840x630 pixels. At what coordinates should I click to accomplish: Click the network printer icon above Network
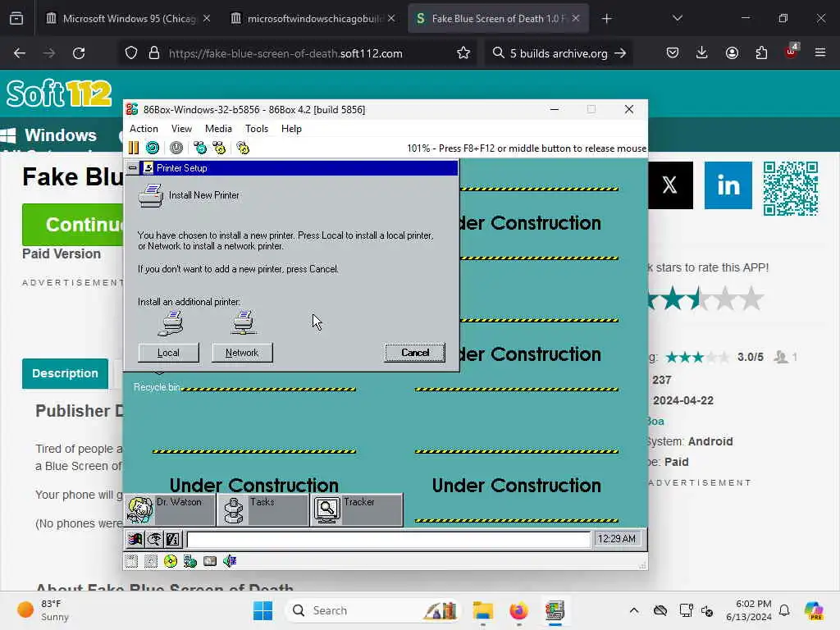pos(244,322)
